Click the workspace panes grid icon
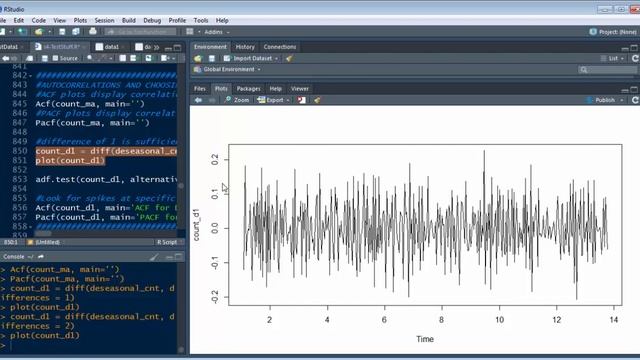This screenshot has width=640, height=360. (x=190, y=32)
